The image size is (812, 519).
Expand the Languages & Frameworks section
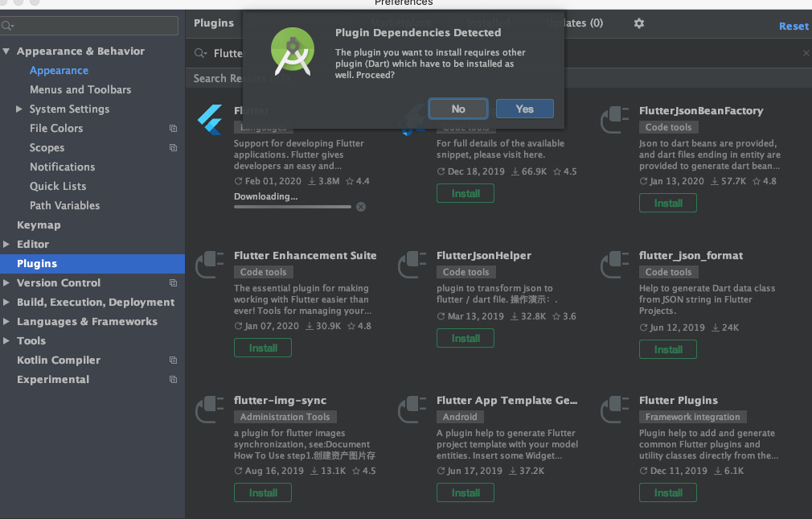(x=6, y=322)
